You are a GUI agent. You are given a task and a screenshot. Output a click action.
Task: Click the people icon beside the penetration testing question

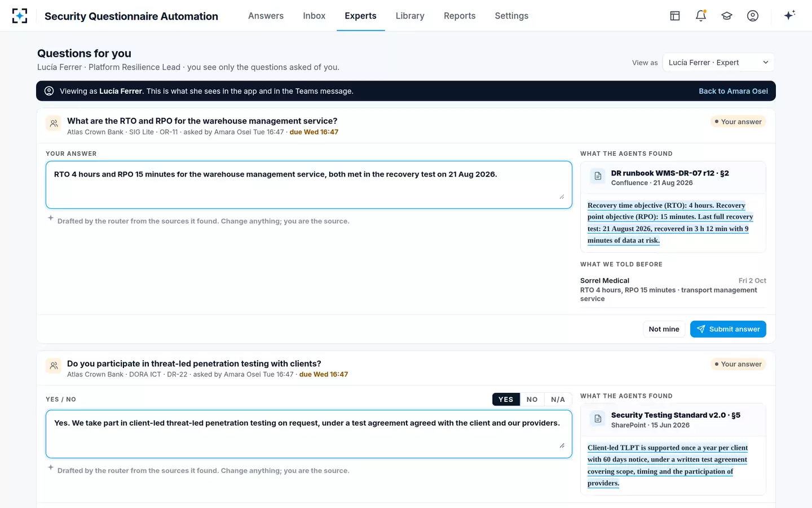[x=54, y=366]
